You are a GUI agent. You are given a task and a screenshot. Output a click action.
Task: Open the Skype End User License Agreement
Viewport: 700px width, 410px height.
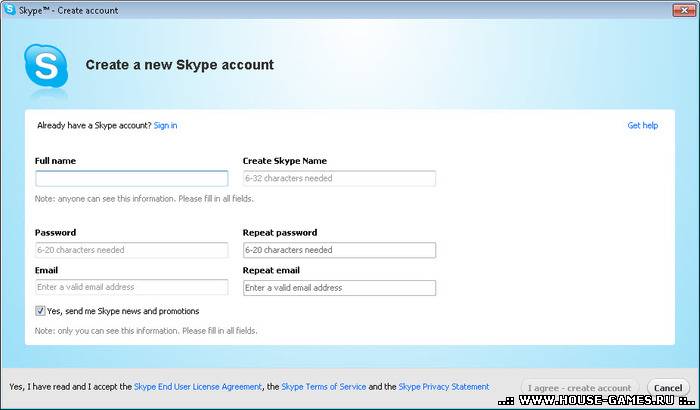tap(198, 387)
